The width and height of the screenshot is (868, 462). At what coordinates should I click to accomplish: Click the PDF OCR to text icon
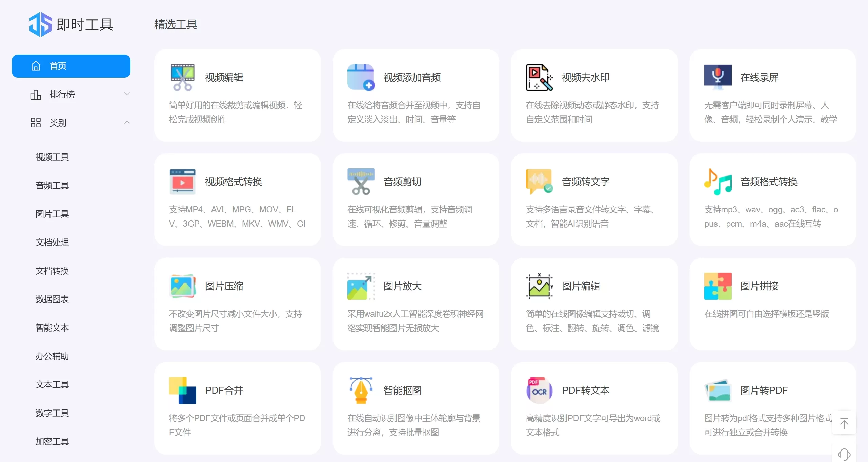pos(539,390)
